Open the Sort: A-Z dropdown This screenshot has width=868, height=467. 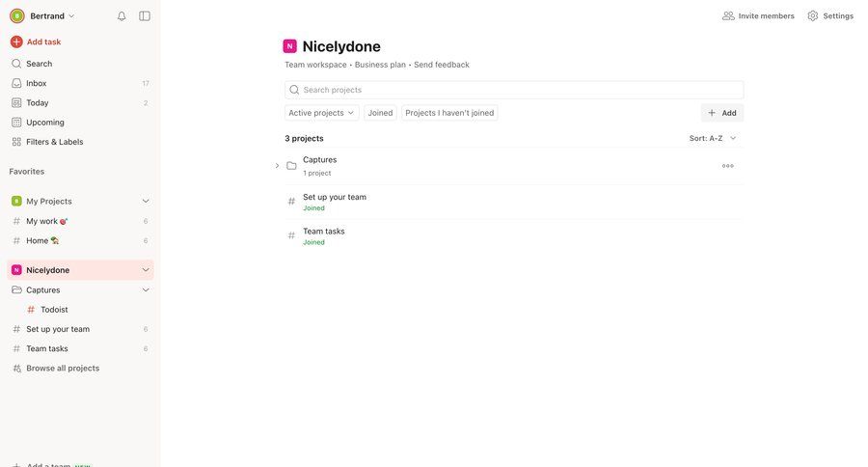point(713,138)
